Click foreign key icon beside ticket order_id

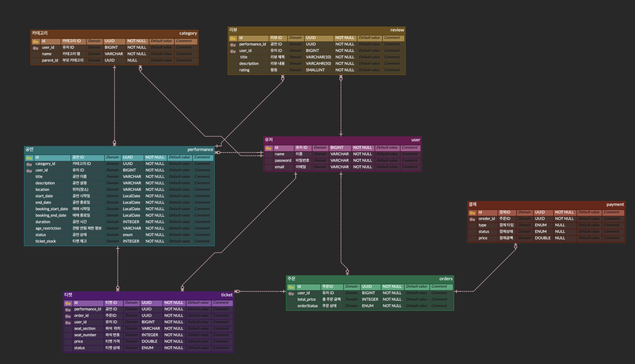68,316
